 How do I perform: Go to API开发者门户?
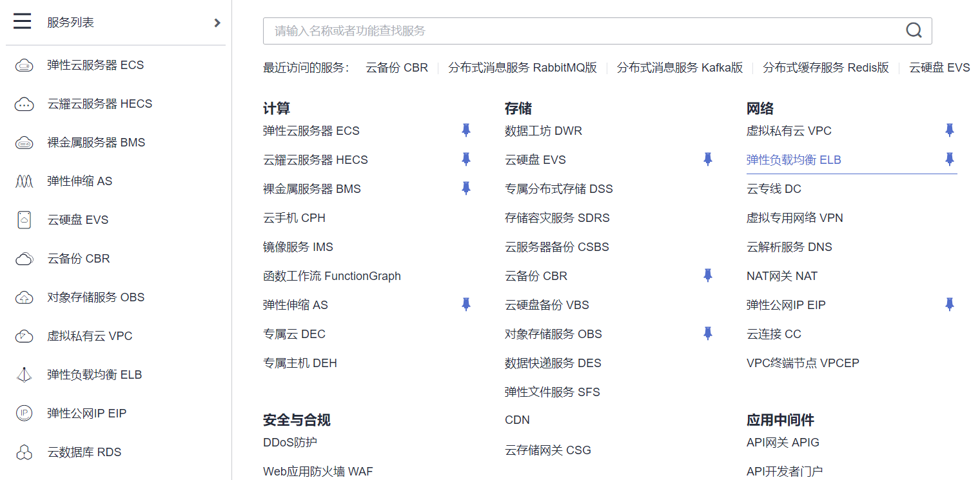click(x=785, y=472)
